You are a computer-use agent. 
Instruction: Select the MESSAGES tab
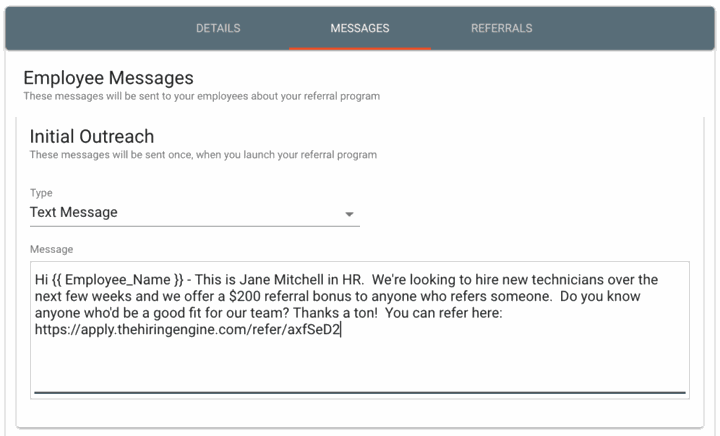(x=360, y=28)
